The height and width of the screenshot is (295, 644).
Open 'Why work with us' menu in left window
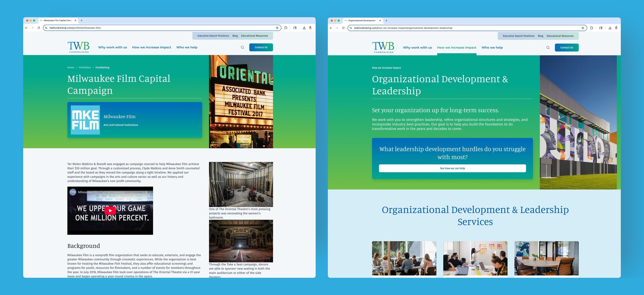pyautogui.click(x=113, y=47)
